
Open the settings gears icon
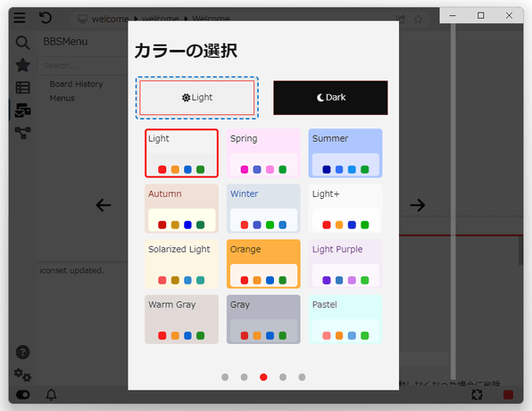pos(22,375)
